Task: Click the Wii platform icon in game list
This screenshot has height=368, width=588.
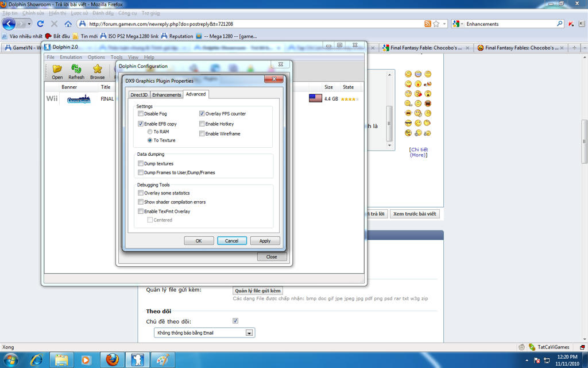Action: (x=52, y=98)
